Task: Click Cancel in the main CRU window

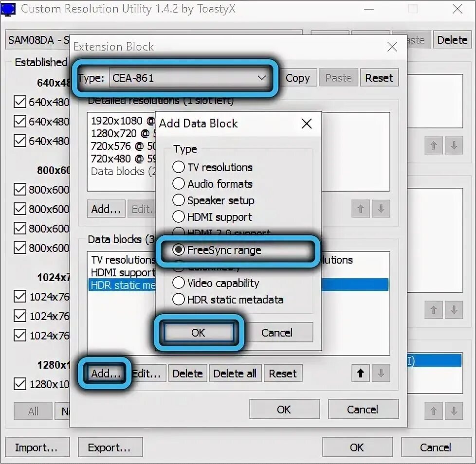Action: [436, 447]
